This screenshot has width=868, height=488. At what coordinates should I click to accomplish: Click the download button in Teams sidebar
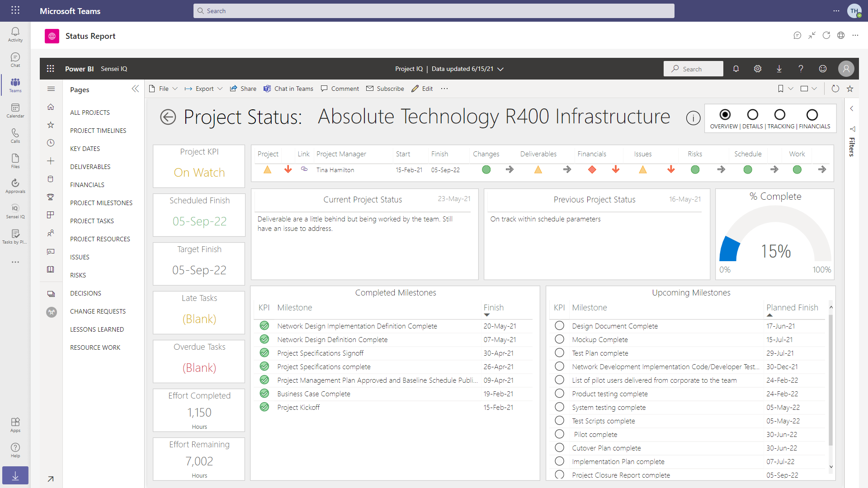[15, 475]
